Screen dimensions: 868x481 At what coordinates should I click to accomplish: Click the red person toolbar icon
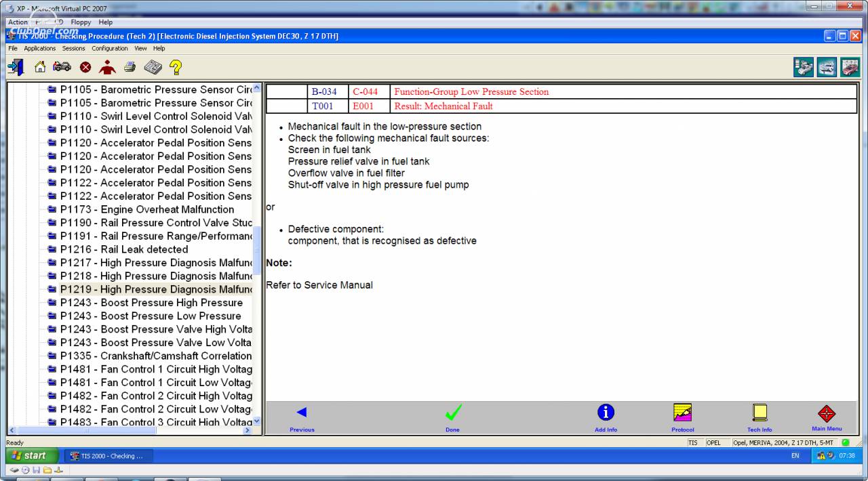pyautogui.click(x=107, y=67)
